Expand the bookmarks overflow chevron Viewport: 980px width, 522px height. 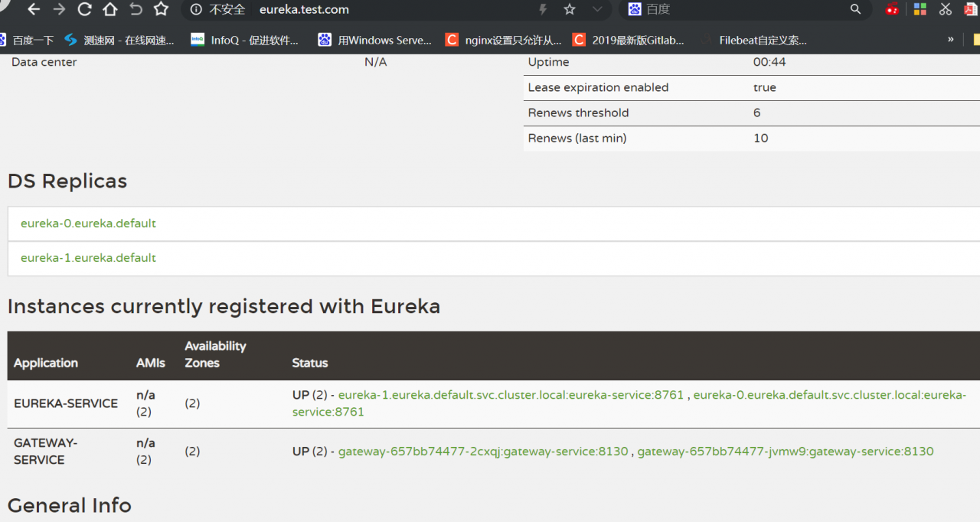click(x=951, y=39)
